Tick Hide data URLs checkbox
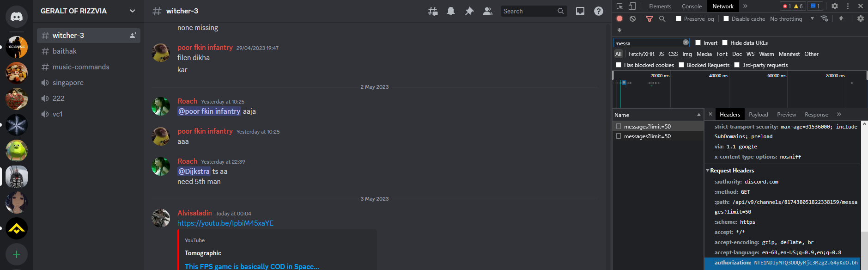868x270 pixels. click(x=725, y=43)
